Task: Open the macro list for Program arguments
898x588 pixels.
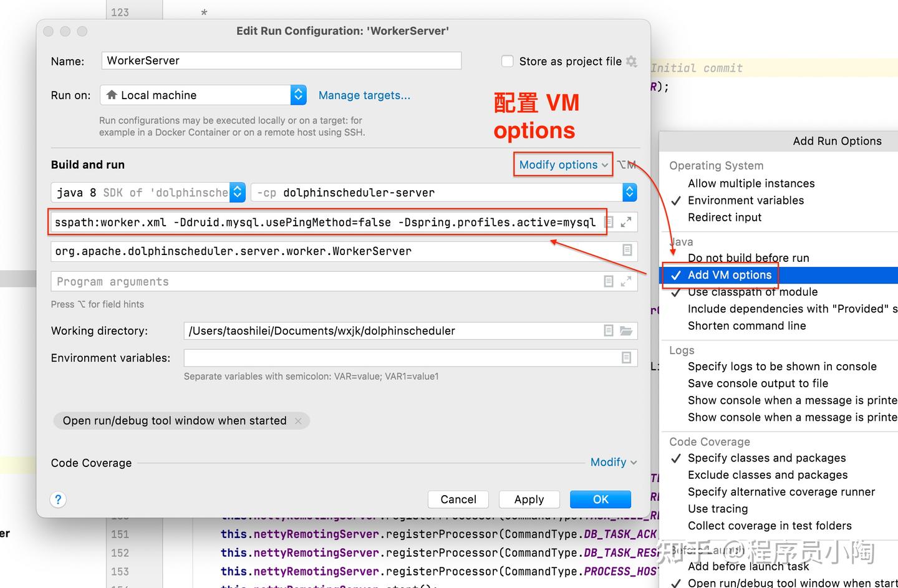Action: 608,281
